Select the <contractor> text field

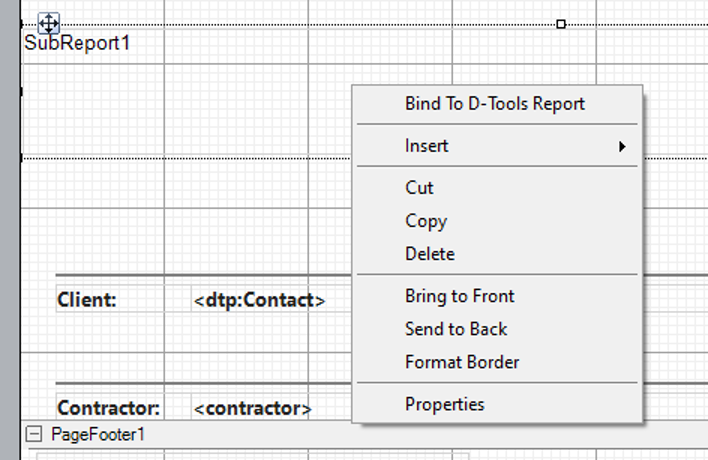(252, 407)
